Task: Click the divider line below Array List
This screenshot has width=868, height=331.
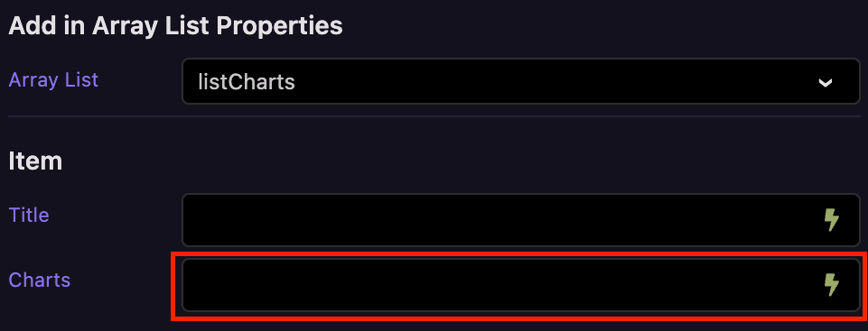Action: click(x=434, y=116)
